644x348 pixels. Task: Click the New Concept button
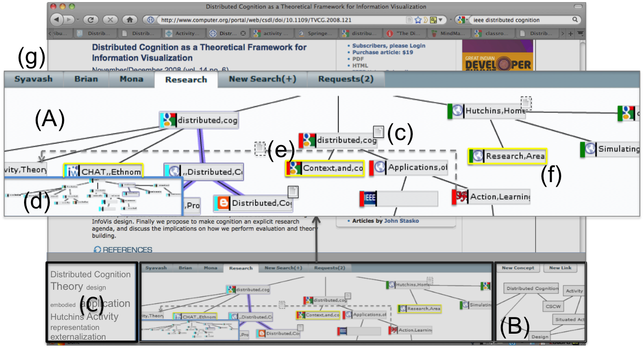[518, 268]
